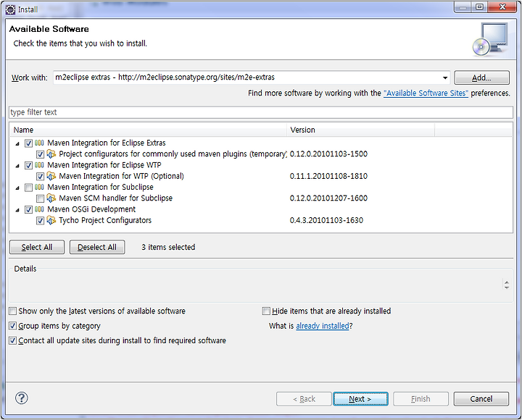Click the Add... button
This screenshot has width=522, height=420.
pos(481,77)
